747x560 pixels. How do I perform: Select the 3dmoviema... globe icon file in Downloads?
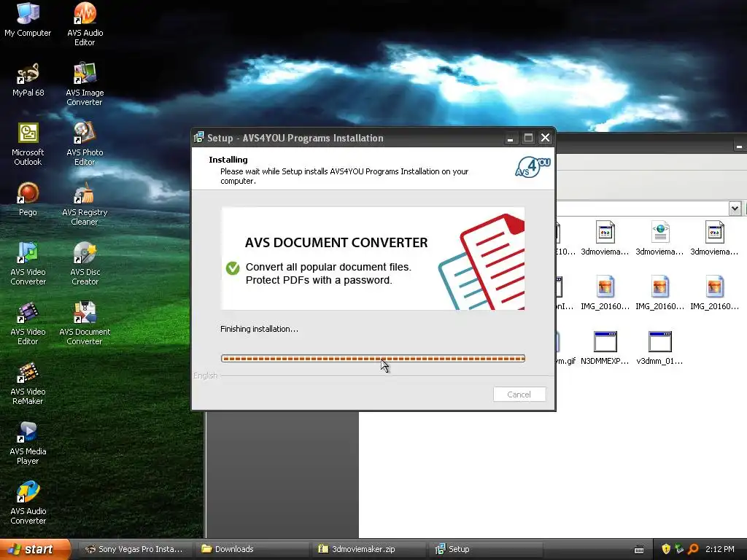pos(659,238)
